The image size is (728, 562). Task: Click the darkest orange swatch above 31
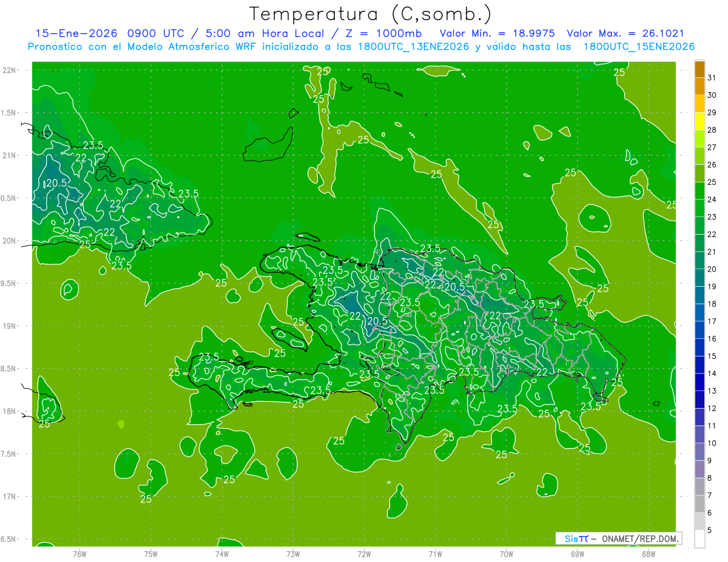[x=699, y=69]
